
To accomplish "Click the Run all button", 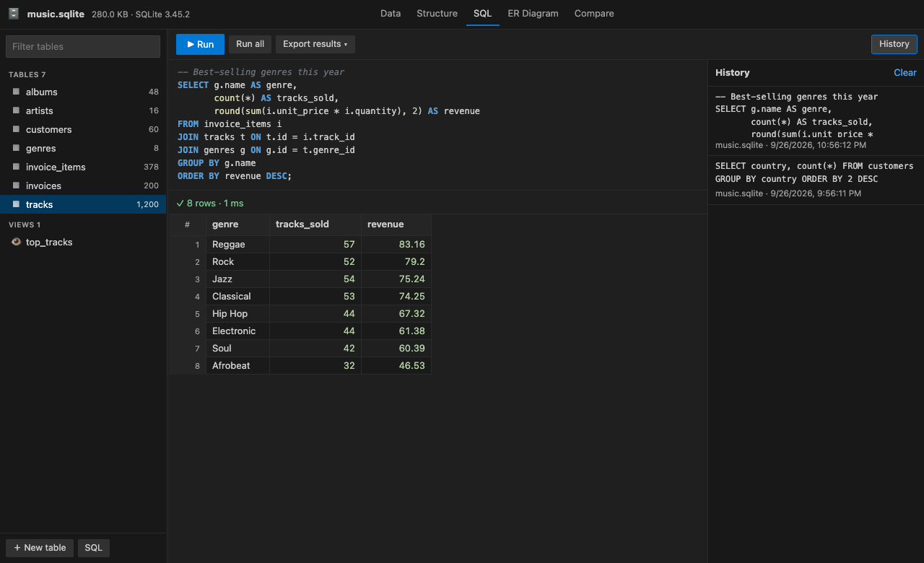I will coord(250,44).
